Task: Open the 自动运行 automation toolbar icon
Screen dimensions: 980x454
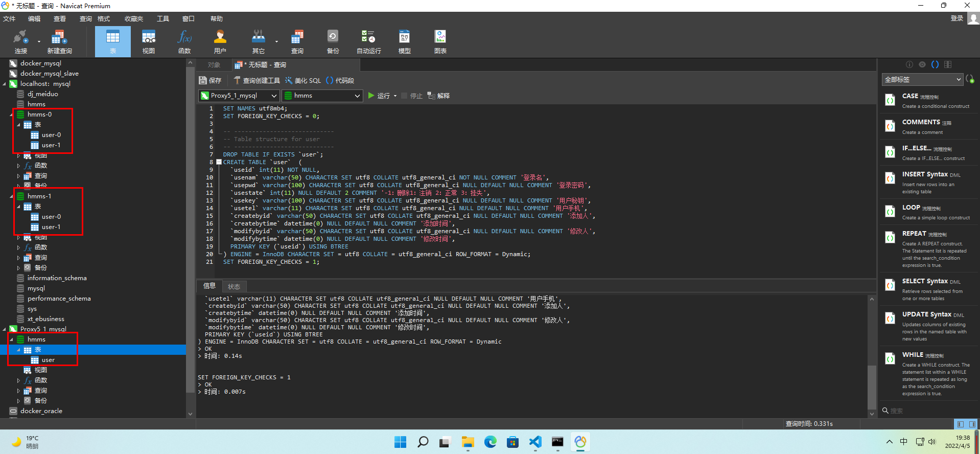Action: click(368, 41)
